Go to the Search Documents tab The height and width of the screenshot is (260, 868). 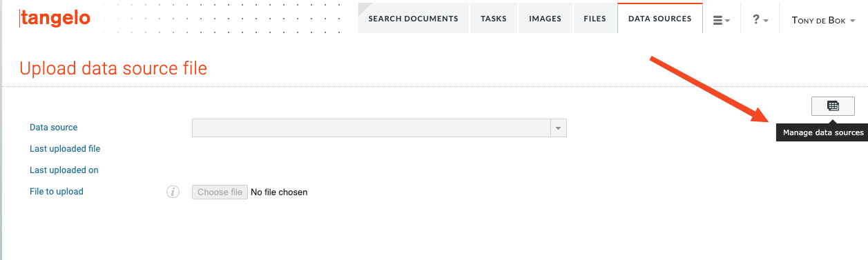[x=413, y=19]
